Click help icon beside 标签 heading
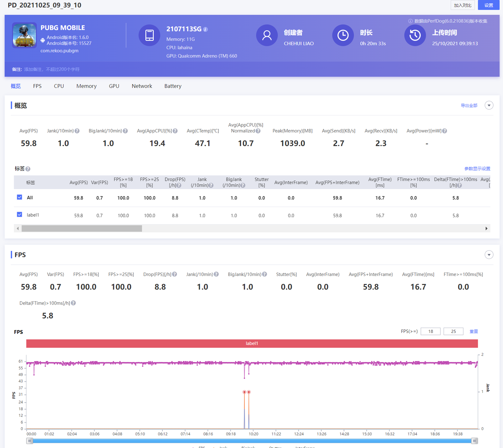 (x=28, y=169)
